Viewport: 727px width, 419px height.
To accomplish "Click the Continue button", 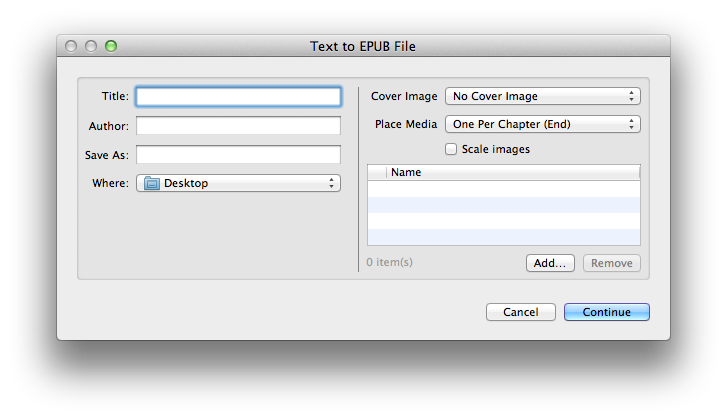I will [606, 312].
